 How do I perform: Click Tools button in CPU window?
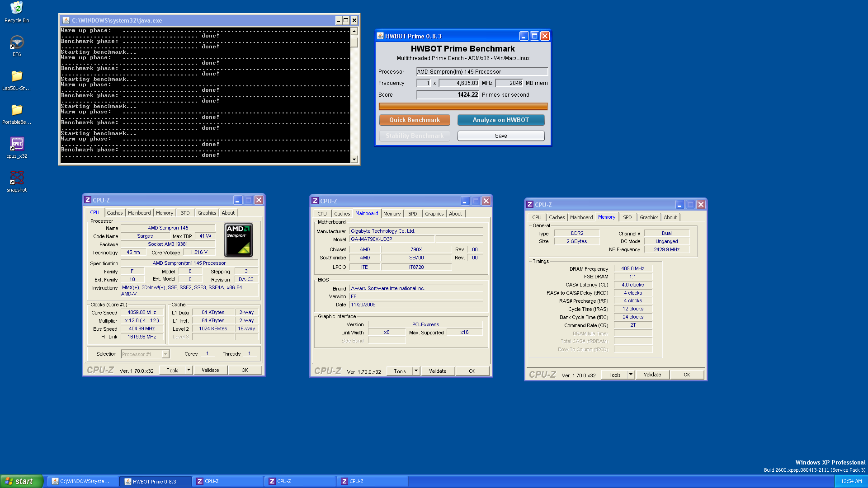pos(173,370)
